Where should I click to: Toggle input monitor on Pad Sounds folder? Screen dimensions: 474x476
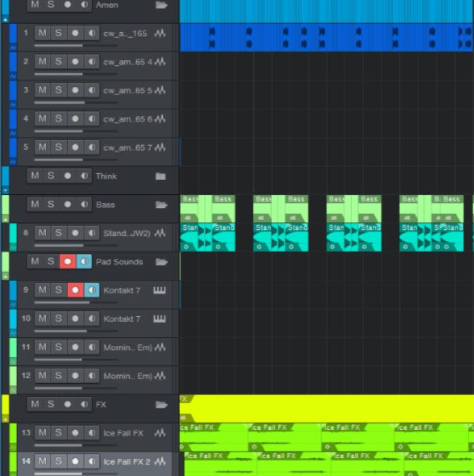[83, 262]
